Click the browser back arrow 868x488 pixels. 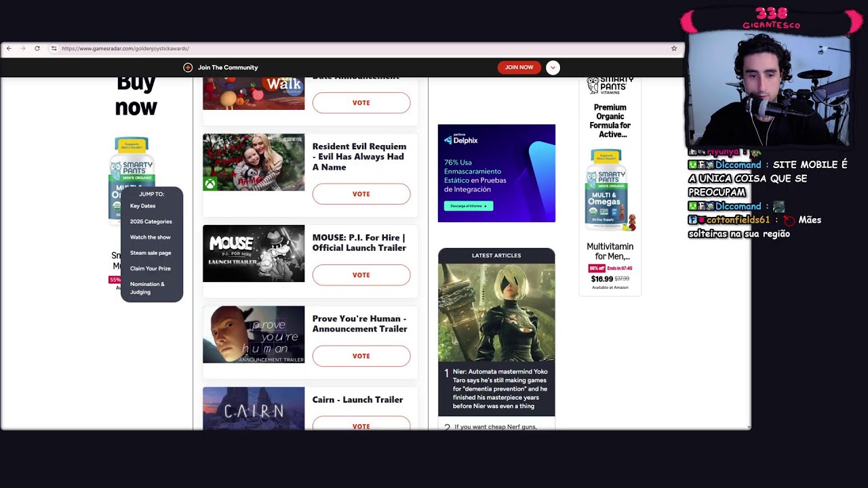click(x=9, y=48)
